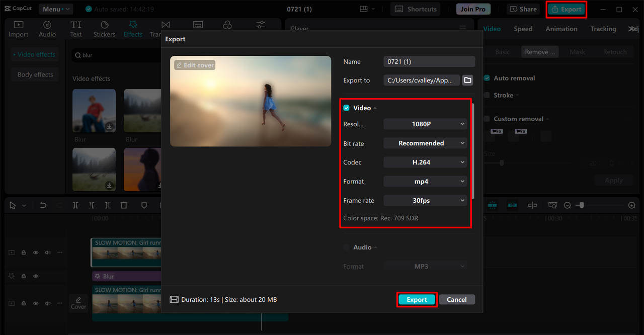Click the Undo arrow in timeline toolbar
The image size is (644, 335).
[43, 205]
